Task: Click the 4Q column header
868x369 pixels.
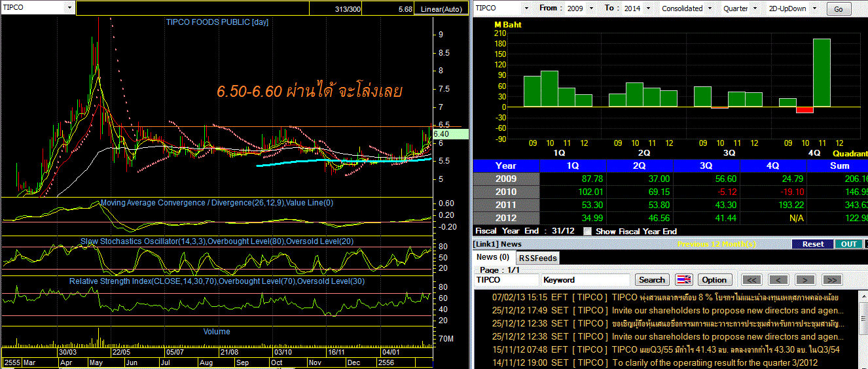Action: pos(774,166)
